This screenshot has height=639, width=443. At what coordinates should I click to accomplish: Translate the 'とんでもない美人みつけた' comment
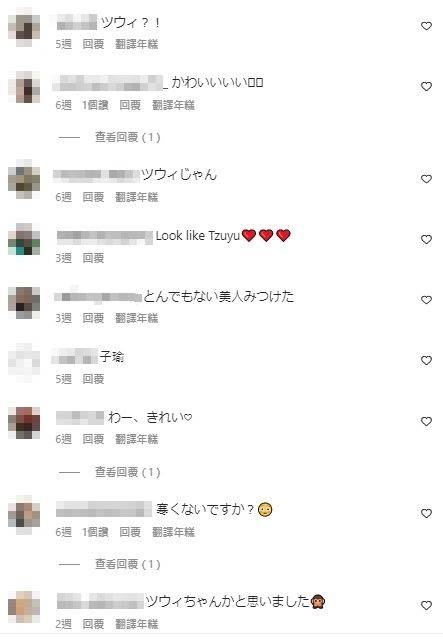click(x=137, y=318)
